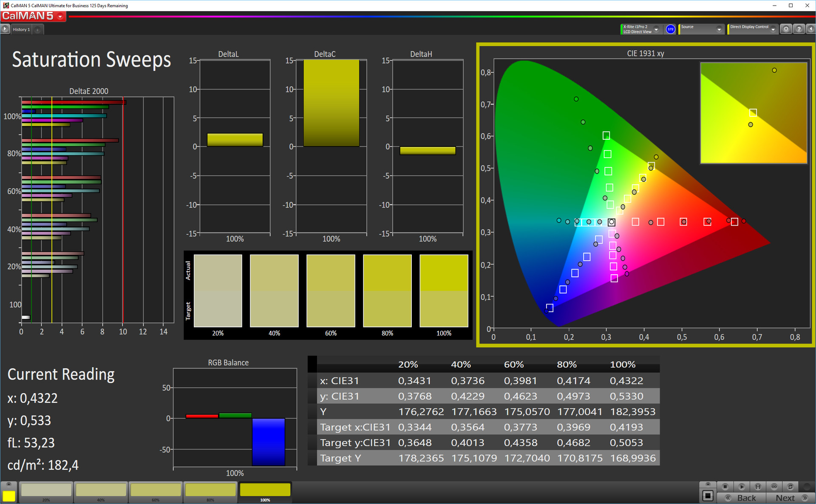816x504 pixels.
Task: Click the blue 172 meter status circle
Action: (670, 29)
